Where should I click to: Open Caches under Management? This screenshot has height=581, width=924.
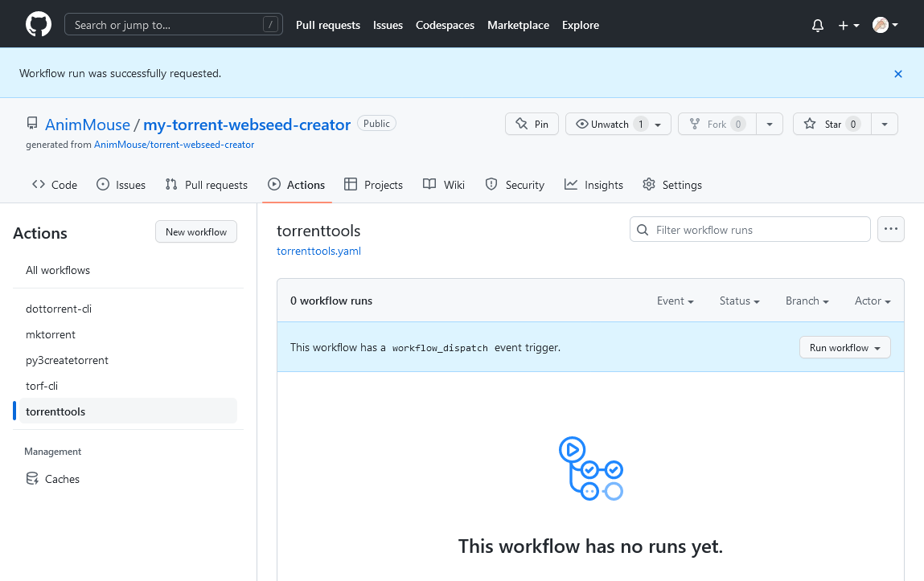pyautogui.click(x=128, y=479)
